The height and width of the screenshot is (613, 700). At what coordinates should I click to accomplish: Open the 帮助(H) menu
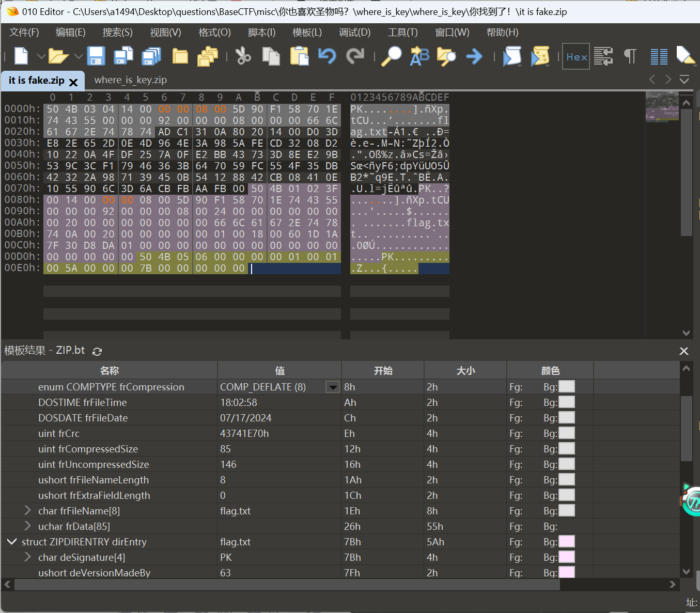pyautogui.click(x=503, y=33)
